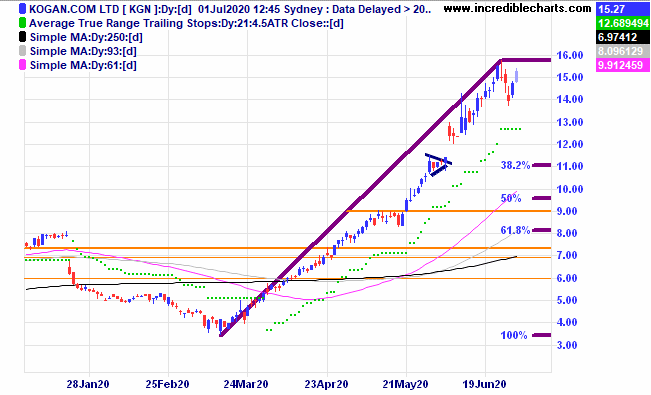Select Average True Range Trailing Stops legend
This screenshot has width=651, height=395.
tap(186, 23)
